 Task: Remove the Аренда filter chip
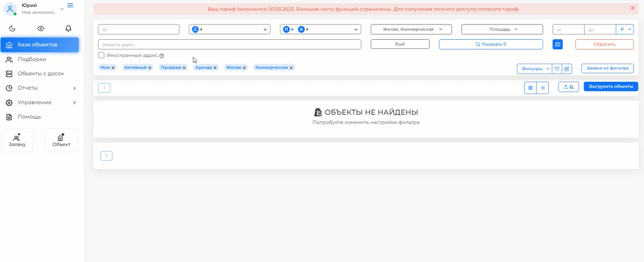(x=215, y=68)
